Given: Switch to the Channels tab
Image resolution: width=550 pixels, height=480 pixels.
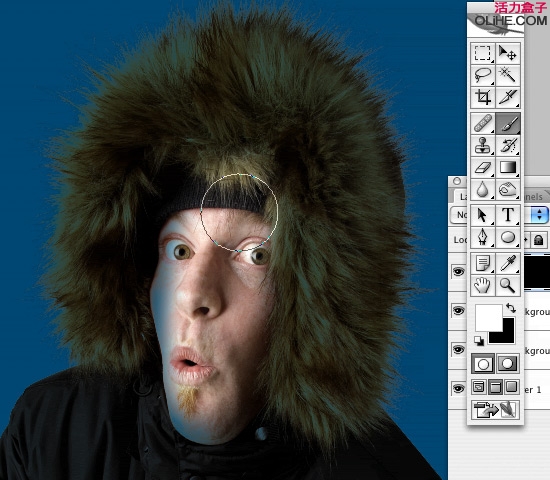Looking at the screenshot, I should [534, 196].
